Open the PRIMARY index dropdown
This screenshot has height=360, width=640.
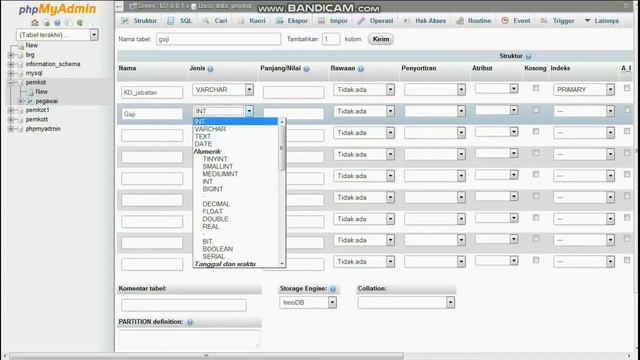tap(584, 90)
